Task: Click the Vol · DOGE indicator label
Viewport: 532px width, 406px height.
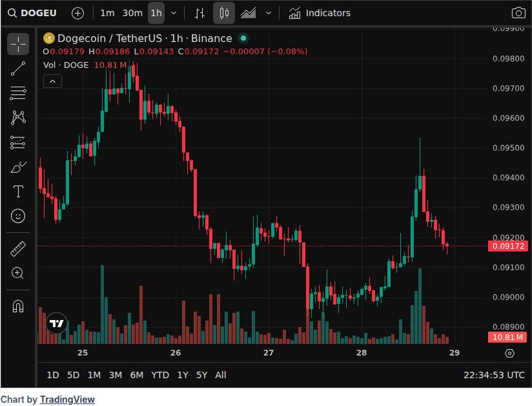Action: [x=66, y=65]
